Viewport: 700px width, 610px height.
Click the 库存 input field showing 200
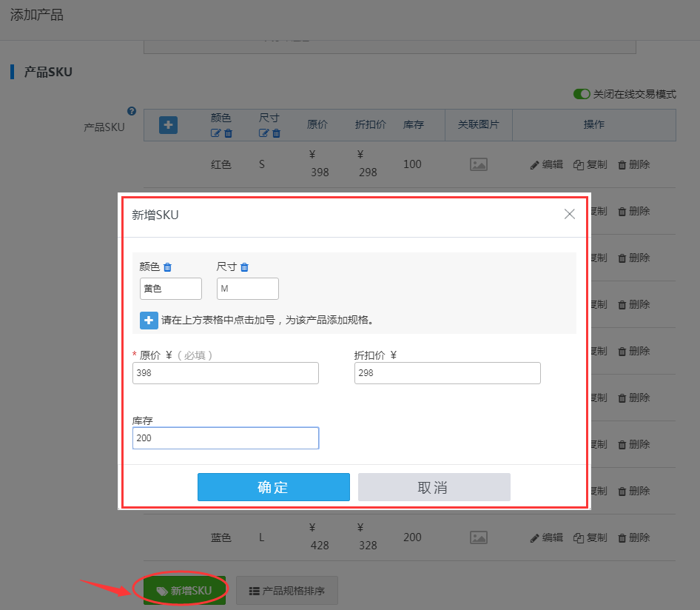tap(226, 438)
